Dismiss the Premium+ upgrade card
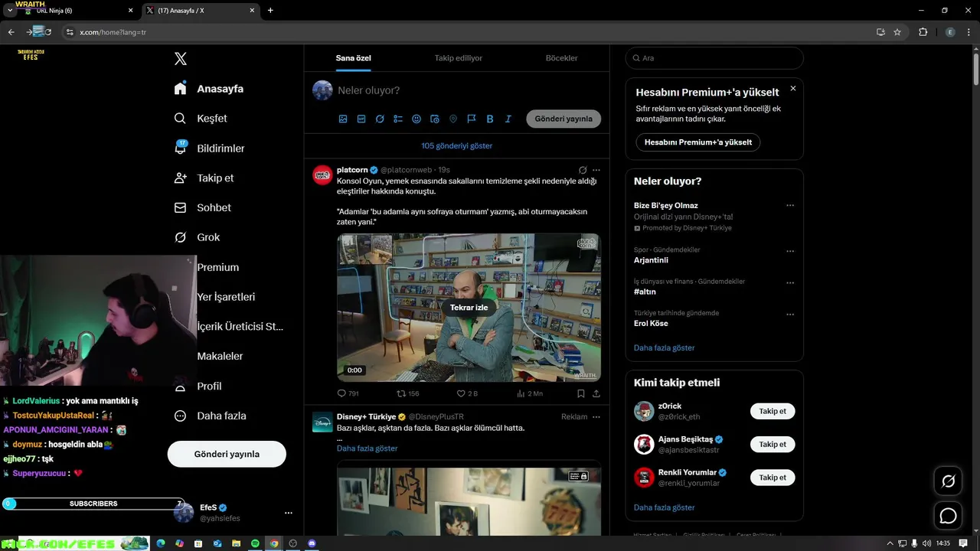980x551 pixels. [x=793, y=89]
